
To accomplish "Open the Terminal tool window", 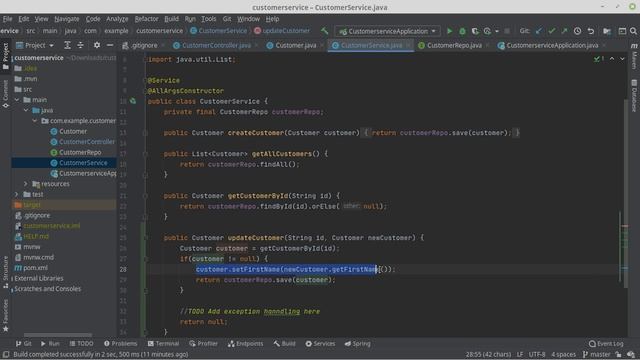I will click(163, 344).
